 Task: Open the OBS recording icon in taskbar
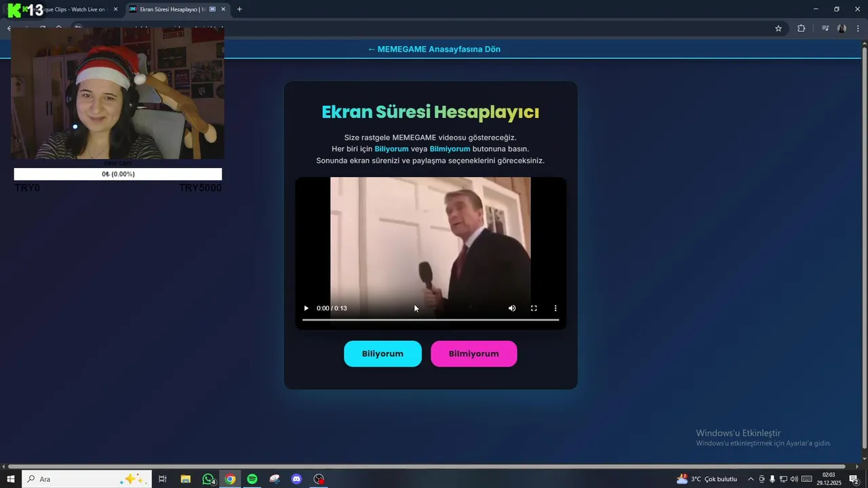319,479
